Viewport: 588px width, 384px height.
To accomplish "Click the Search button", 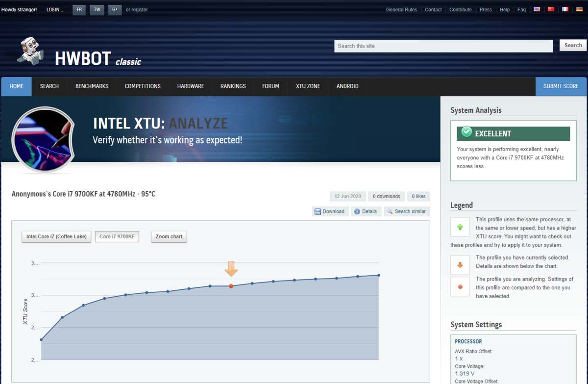I will point(573,45).
